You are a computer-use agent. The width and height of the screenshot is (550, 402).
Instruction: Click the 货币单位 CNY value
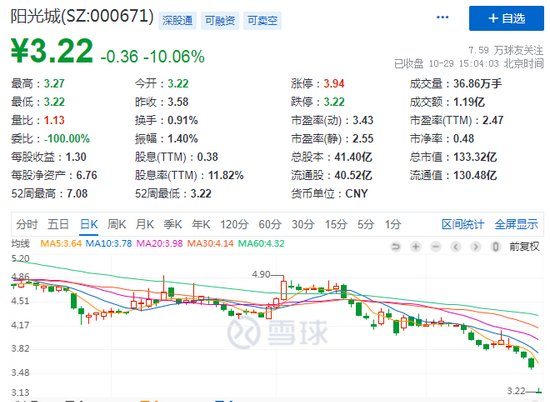coord(356,193)
